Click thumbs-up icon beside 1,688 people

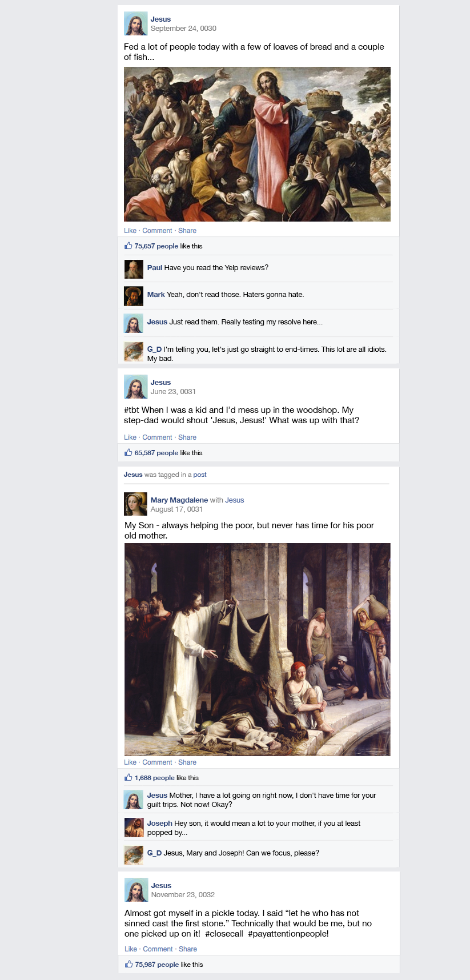128,777
